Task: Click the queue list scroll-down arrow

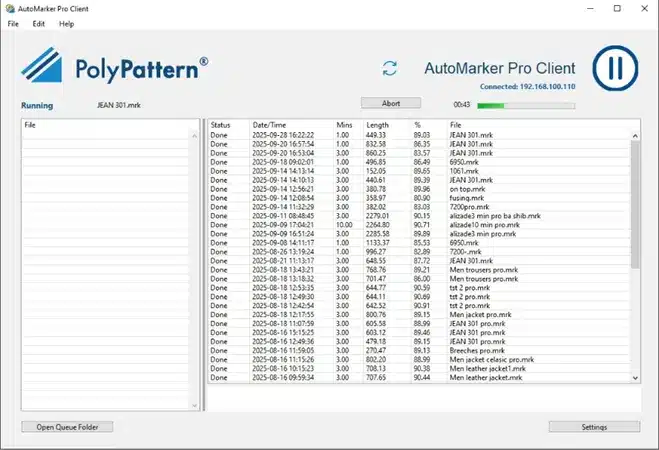Action: point(194,405)
